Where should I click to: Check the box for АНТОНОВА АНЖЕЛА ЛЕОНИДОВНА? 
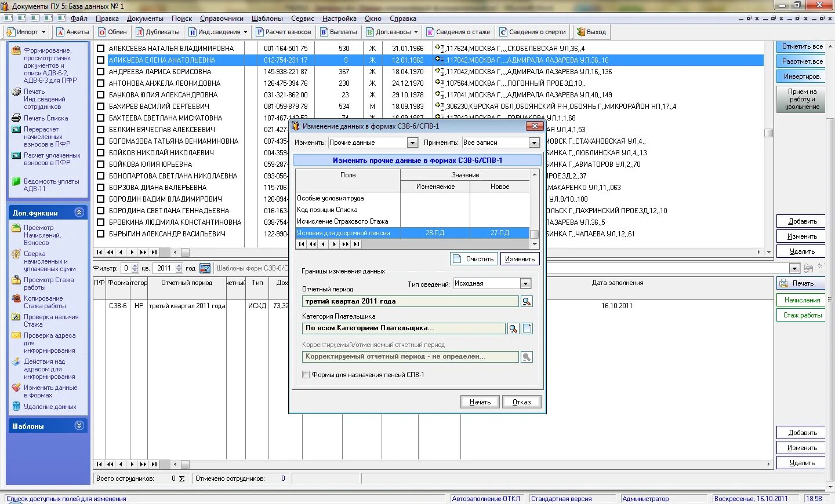click(100, 83)
